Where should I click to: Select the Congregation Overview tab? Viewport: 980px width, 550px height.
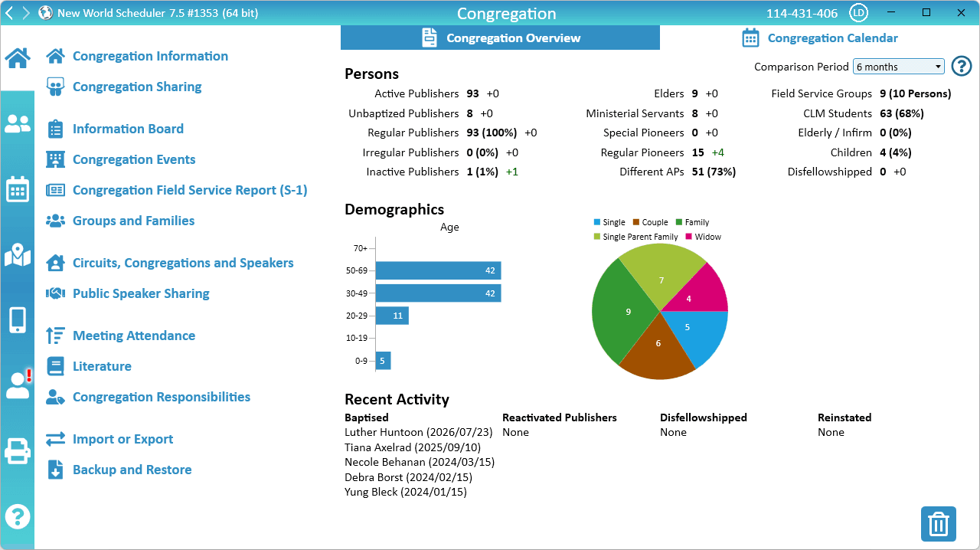click(500, 38)
